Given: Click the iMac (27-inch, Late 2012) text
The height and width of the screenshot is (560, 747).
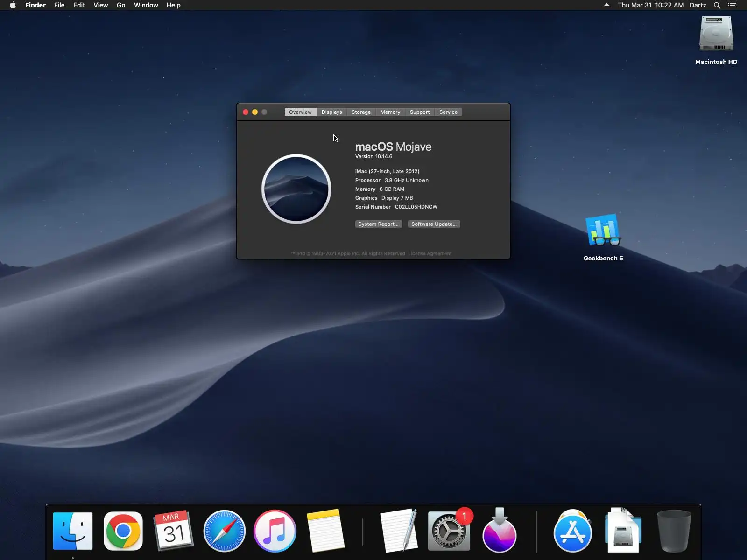Looking at the screenshot, I should click(x=387, y=171).
